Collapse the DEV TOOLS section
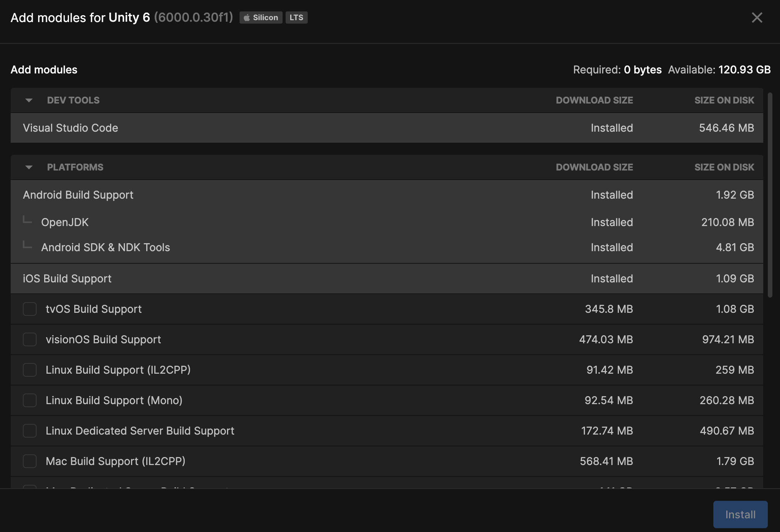The width and height of the screenshot is (780, 532). click(x=29, y=100)
